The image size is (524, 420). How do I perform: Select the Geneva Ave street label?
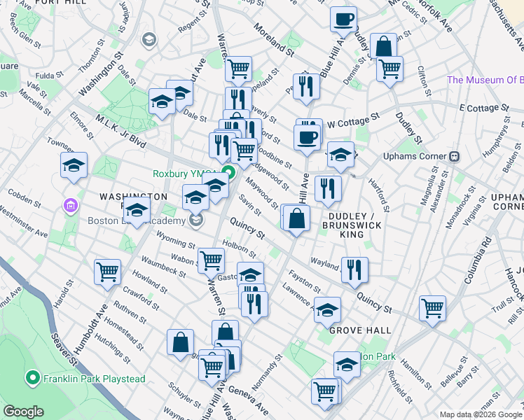pyautogui.click(x=249, y=399)
